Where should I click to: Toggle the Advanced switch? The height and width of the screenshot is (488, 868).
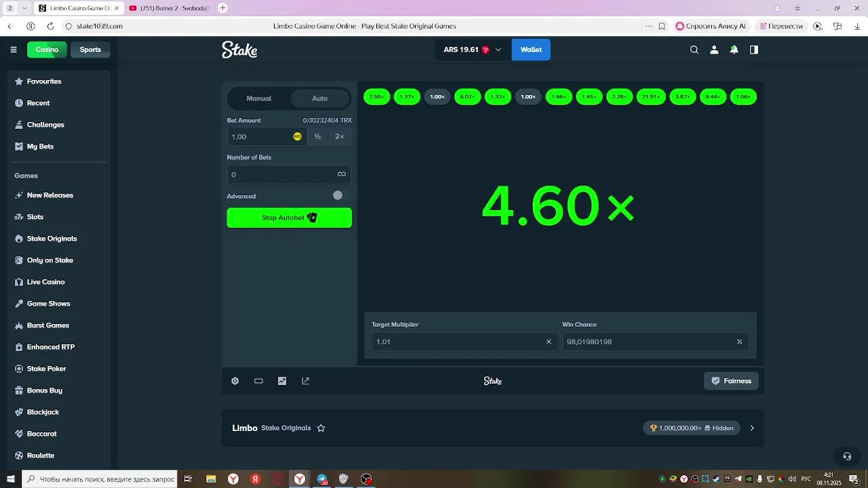pyautogui.click(x=341, y=195)
